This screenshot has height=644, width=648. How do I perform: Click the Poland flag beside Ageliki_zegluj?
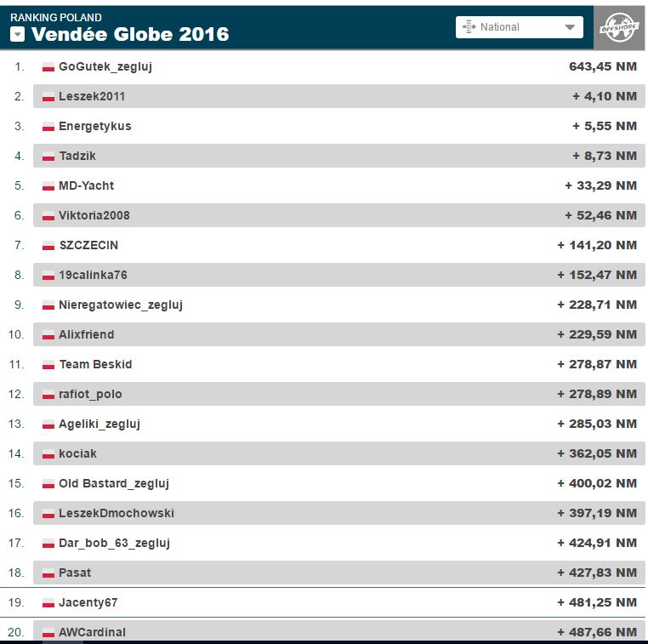click(48, 425)
